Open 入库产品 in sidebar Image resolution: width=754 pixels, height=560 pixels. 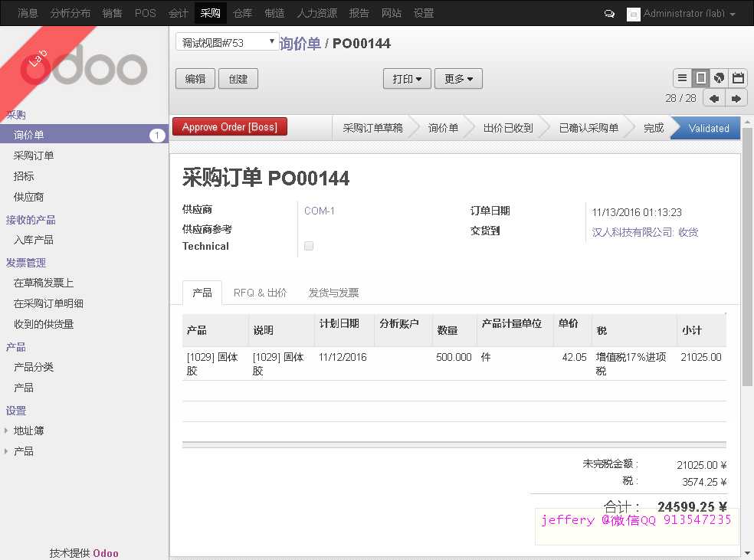coord(33,240)
